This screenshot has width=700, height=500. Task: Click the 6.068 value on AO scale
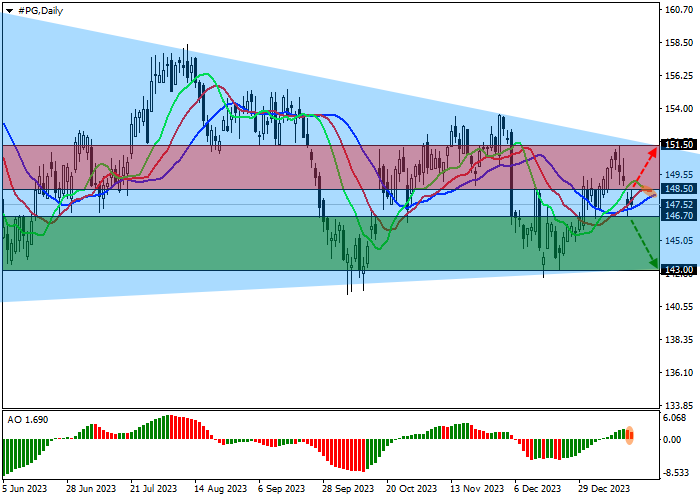click(x=676, y=418)
